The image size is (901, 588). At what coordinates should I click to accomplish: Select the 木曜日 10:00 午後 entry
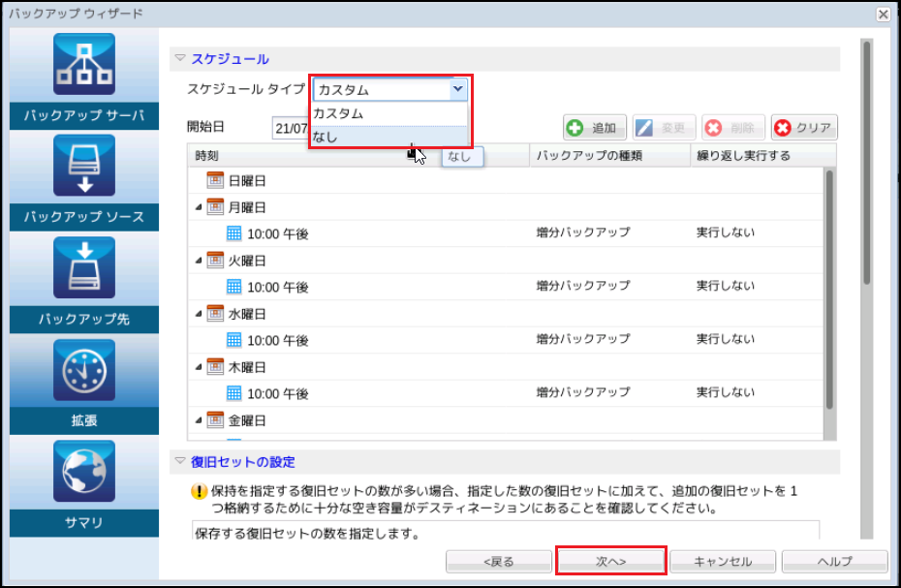coord(278,393)
